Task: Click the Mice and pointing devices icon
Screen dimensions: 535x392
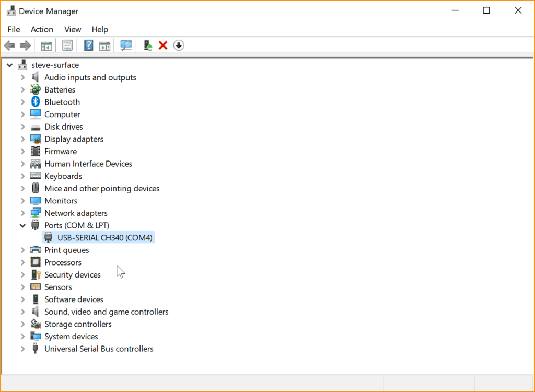Action: pos(36,188)
